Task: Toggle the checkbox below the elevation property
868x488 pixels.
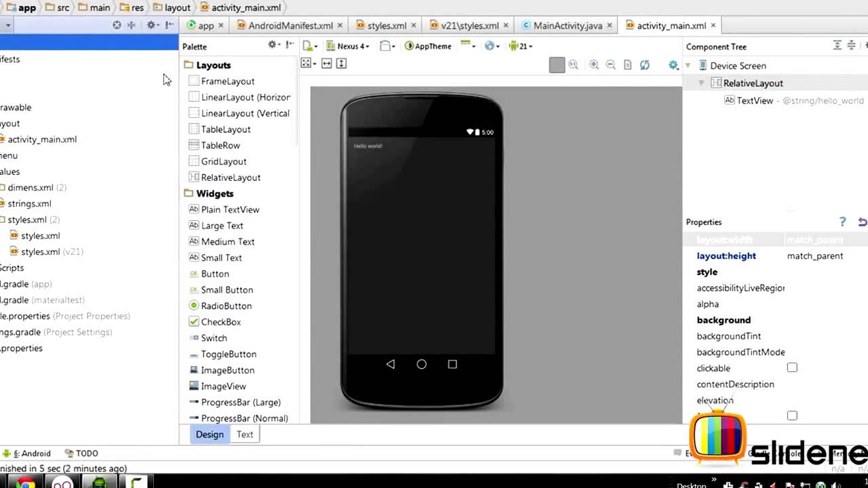Action: coord(792,415)
